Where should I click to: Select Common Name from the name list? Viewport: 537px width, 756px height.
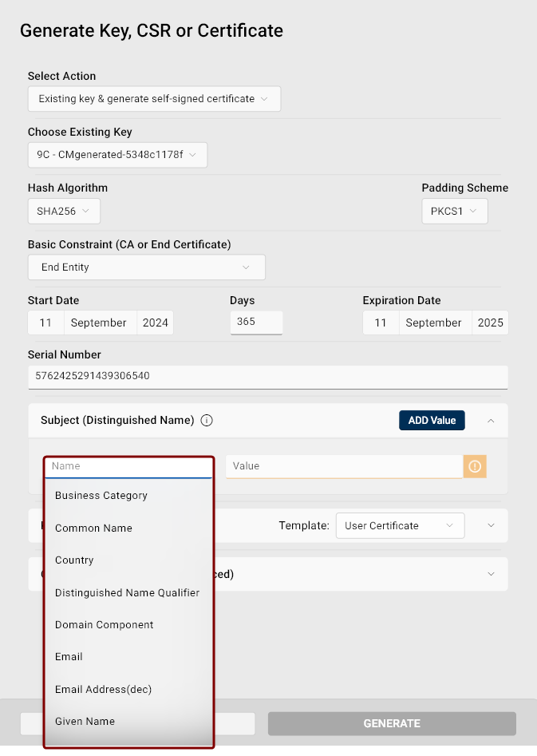[x=128, y=528]
